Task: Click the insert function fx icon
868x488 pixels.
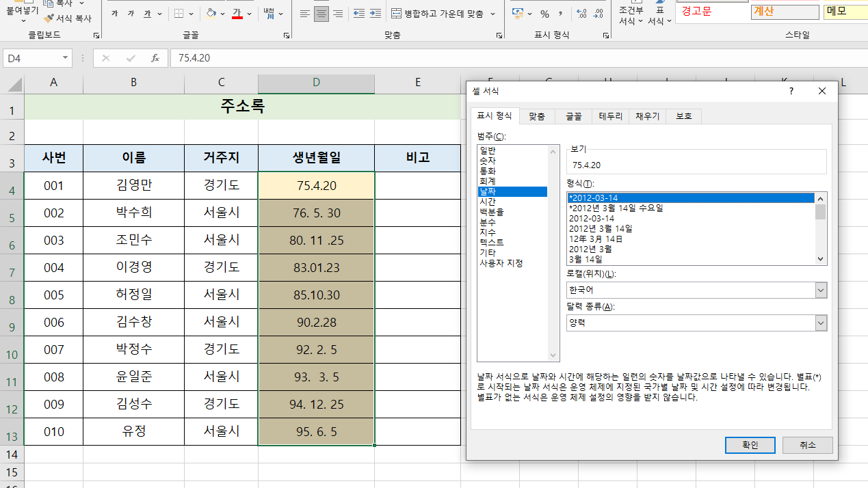Action: pyautogui.click(x=155, y=58)
